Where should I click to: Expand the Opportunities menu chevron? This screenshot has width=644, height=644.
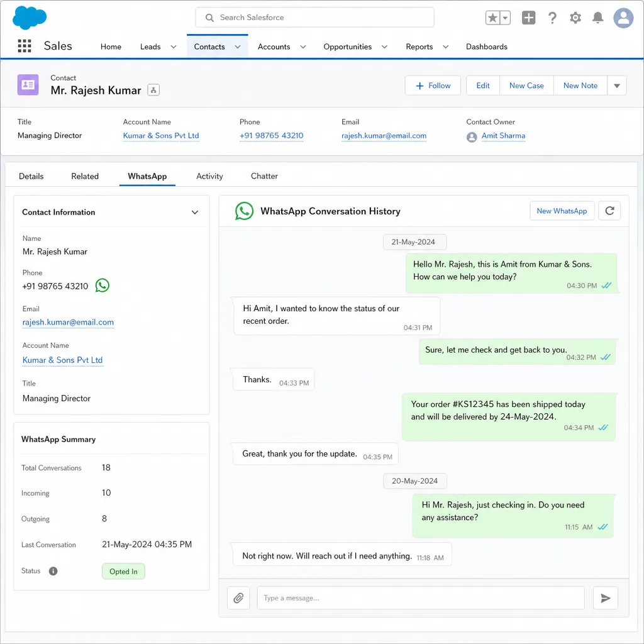point(384,47)
